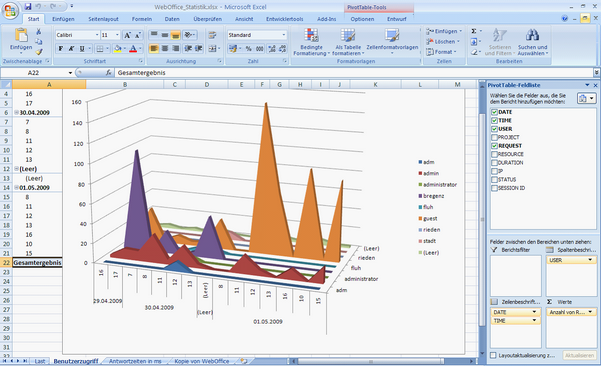Collapse the 01.05.2009 row group

(16, 187)
